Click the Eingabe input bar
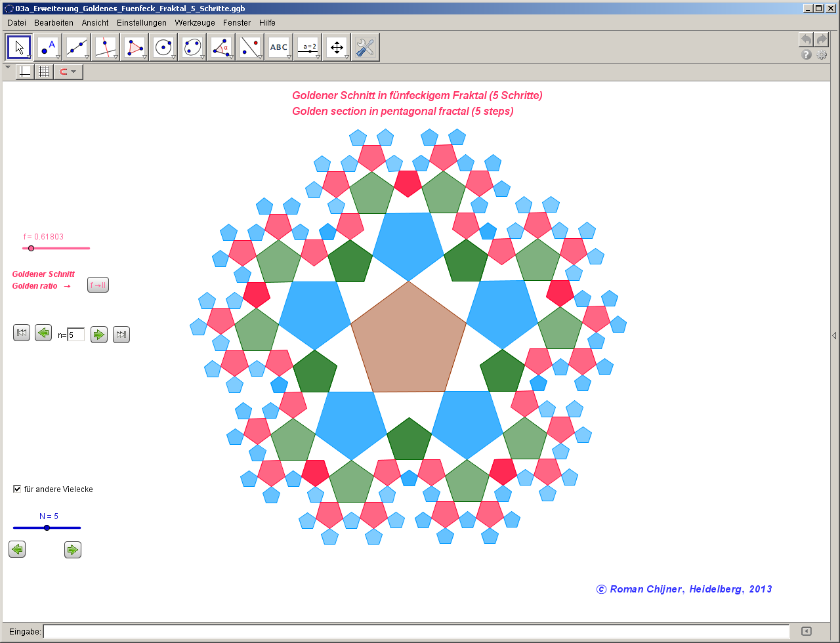Image resolution: width=840 pixels, height=643 pixels. 417,632
